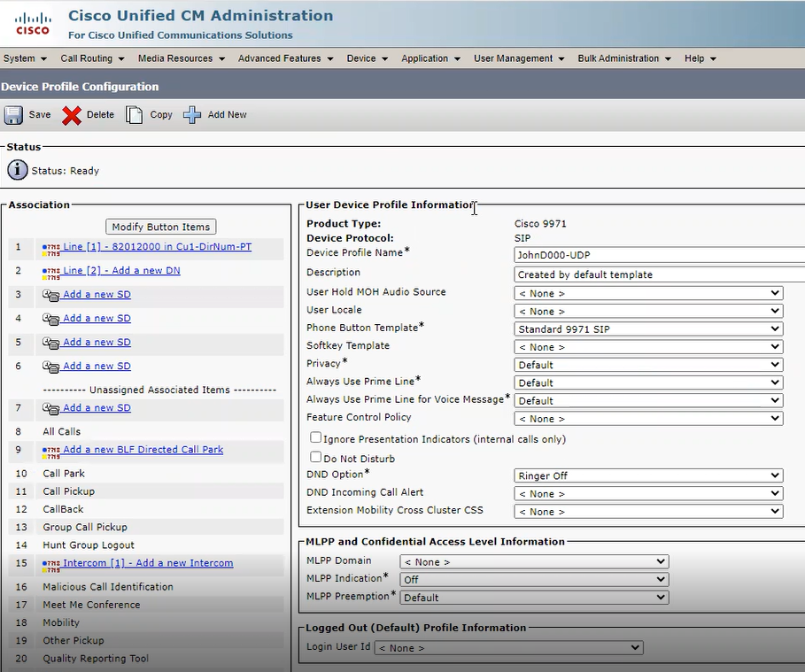Disable Do Not Disturb checkbox if checked
The height and width of the screenshot is (672, 805).
tap(314, 458)
